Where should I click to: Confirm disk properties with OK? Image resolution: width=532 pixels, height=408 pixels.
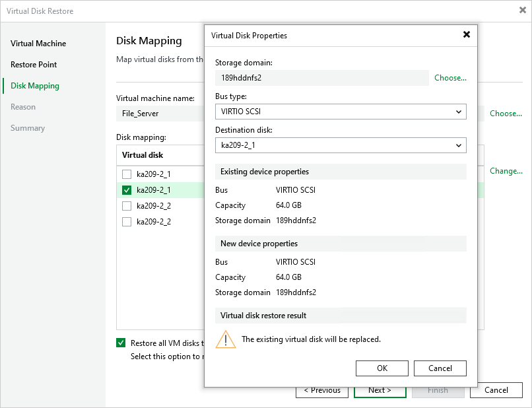point(382,368)
